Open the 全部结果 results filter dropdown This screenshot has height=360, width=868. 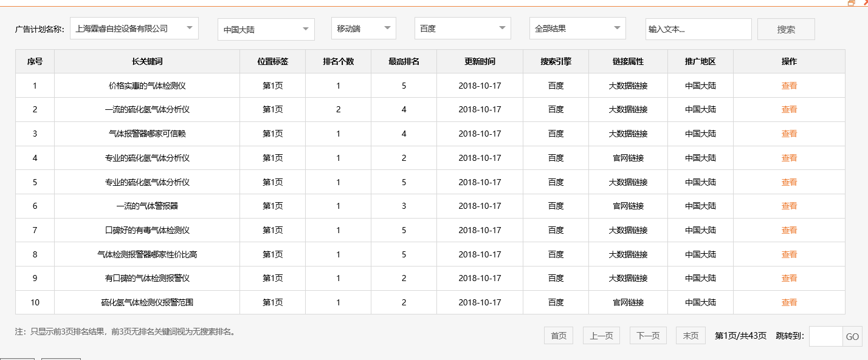click(576, 28)
